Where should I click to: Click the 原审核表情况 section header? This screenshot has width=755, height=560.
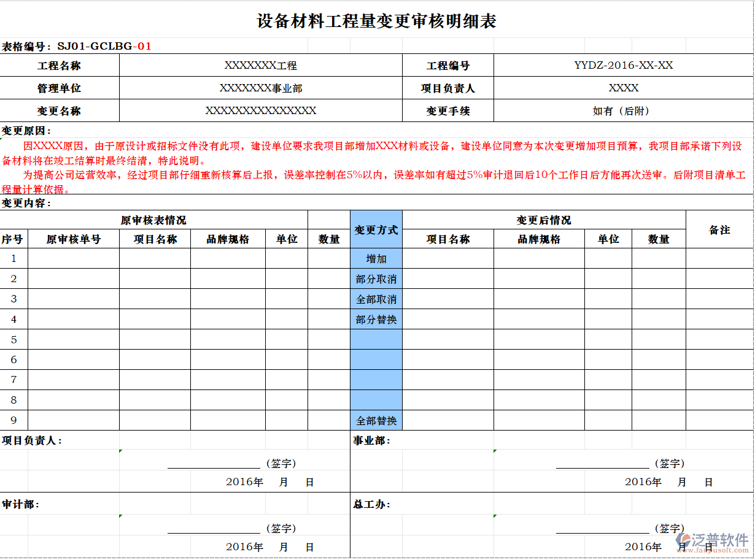click(x=153, y=219)
